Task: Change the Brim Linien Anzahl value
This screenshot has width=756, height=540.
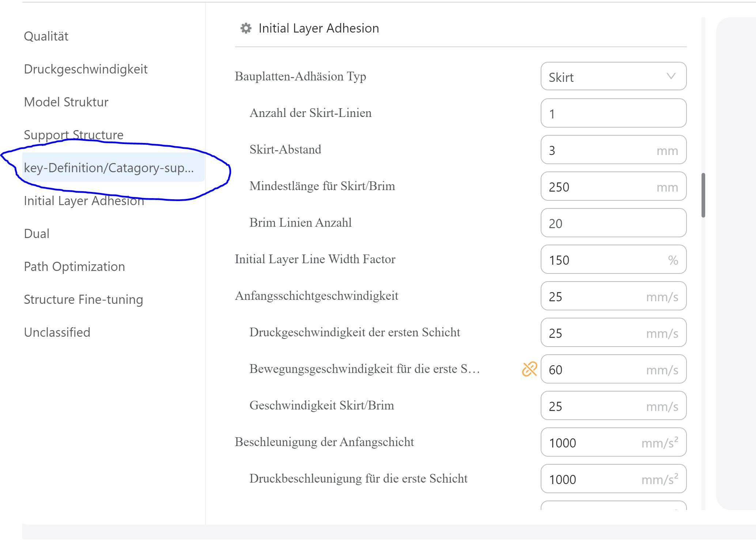Action: (x=613, y=223)
